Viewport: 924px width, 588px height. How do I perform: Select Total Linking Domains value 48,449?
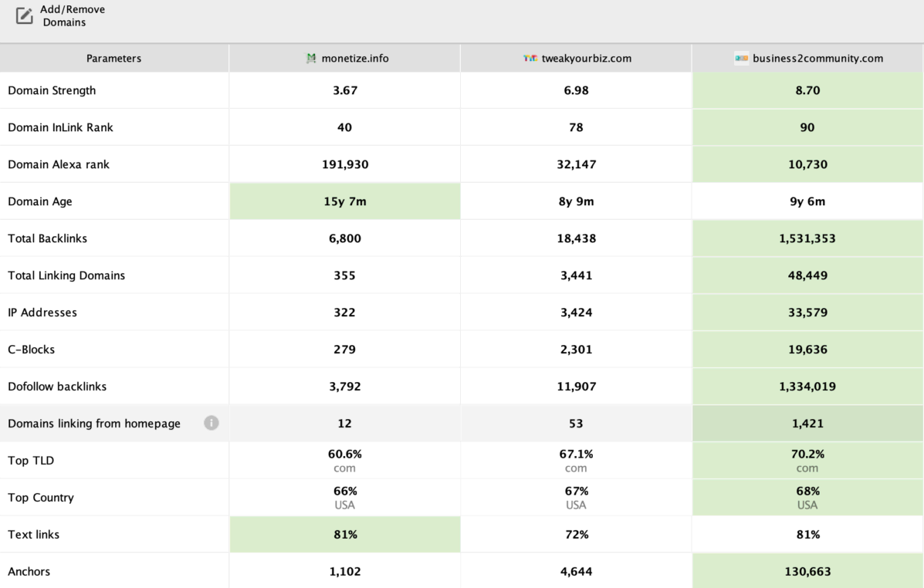coord(808,275)
